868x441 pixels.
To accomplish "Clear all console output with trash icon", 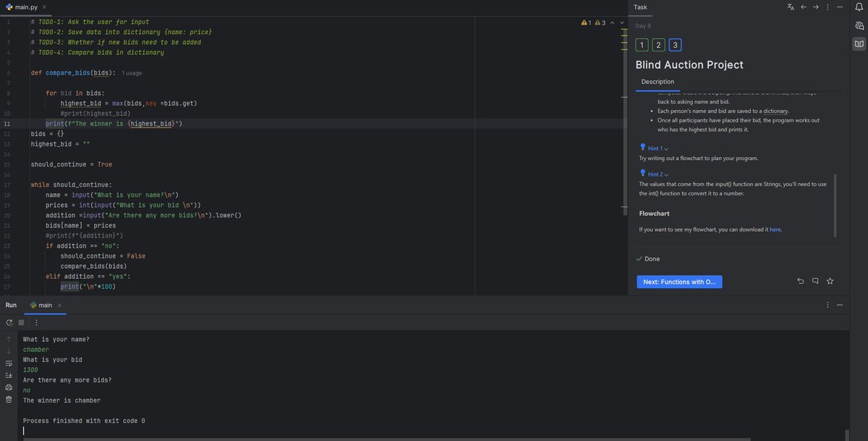I will (x=9, y=399).
